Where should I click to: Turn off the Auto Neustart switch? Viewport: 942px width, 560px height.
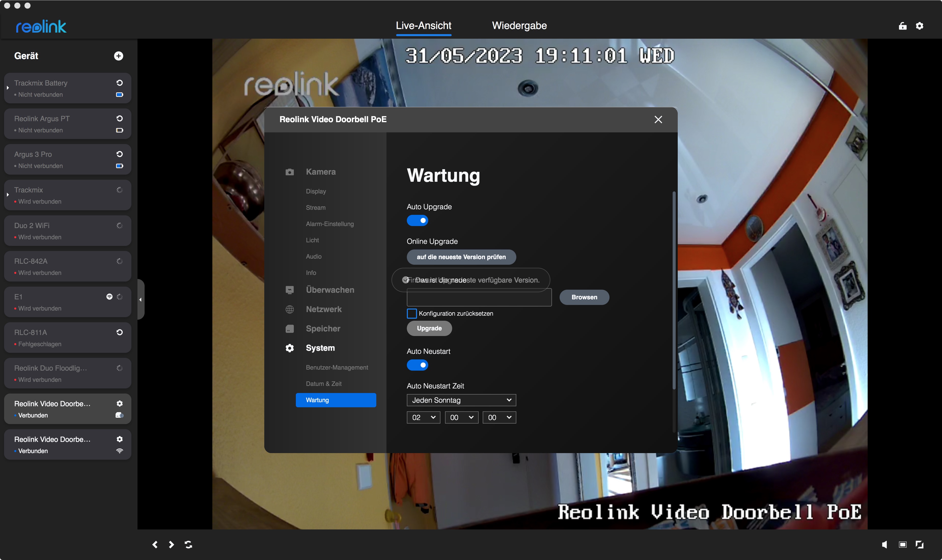(x=417, y=365)
